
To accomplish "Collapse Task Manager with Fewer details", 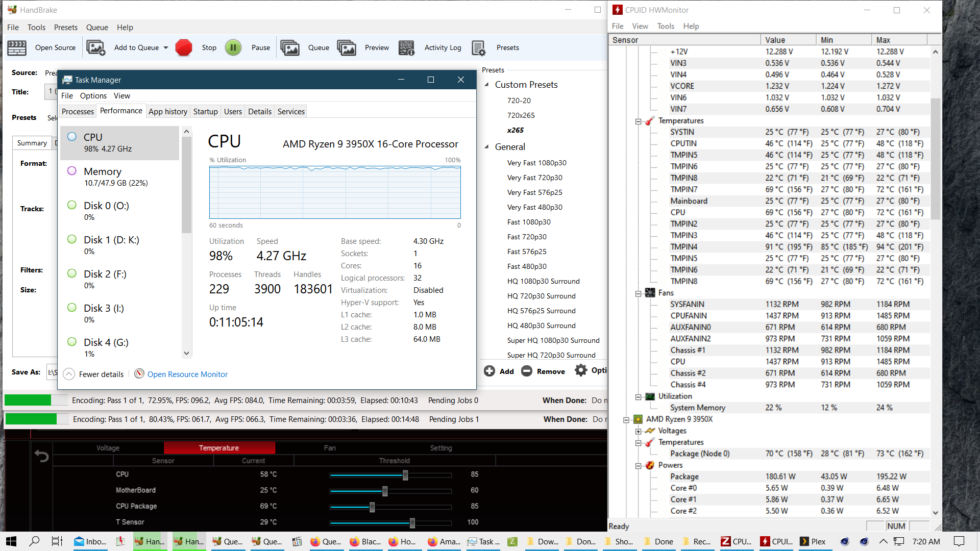I will pos(94,374).
